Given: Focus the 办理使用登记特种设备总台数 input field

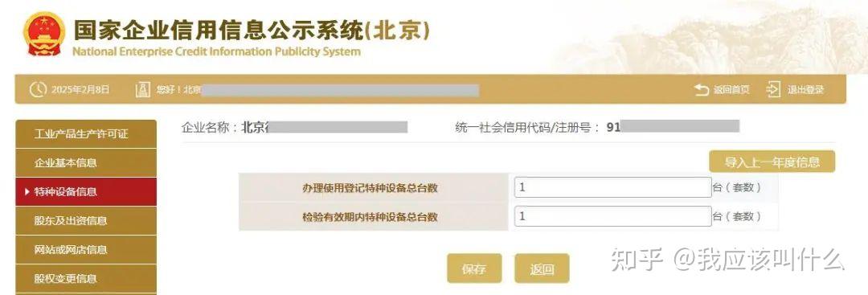Looking at the screenshot, I should coord(612,187).
